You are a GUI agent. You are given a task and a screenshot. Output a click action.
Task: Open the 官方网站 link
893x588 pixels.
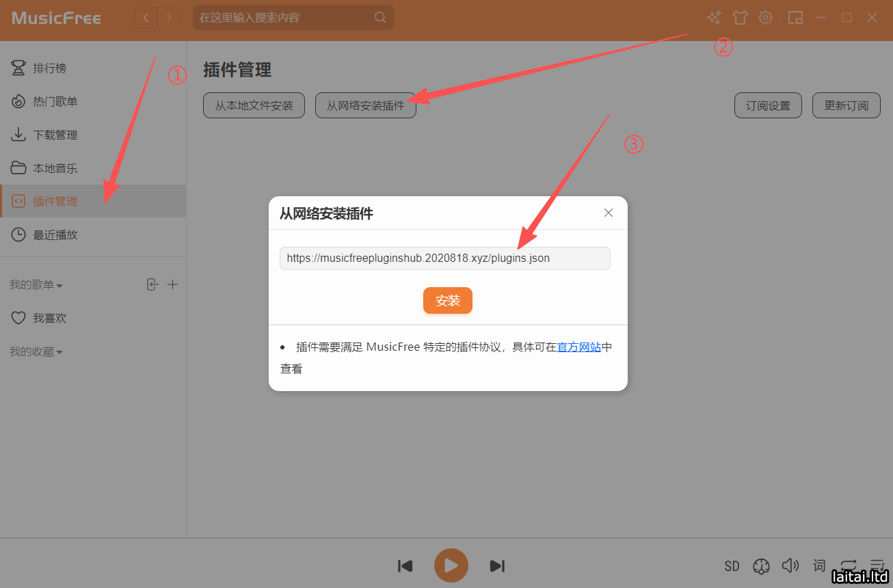tap(579, 347)
